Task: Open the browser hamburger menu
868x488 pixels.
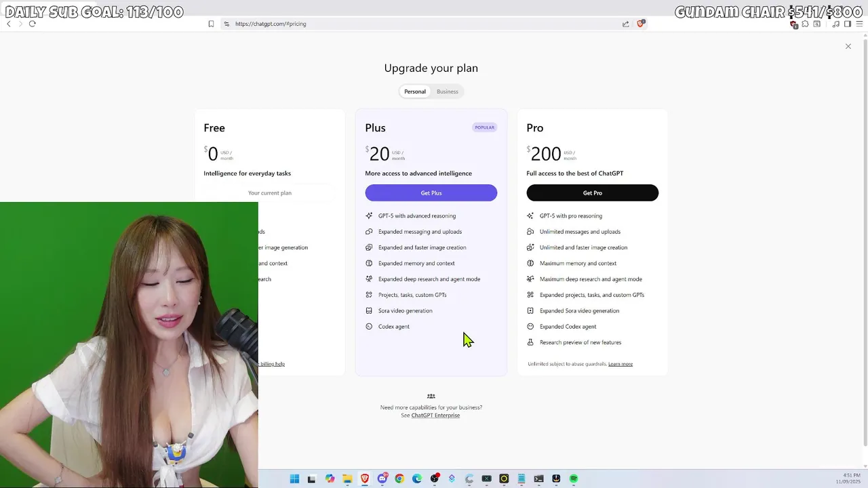Action: [x=859, y=24]
